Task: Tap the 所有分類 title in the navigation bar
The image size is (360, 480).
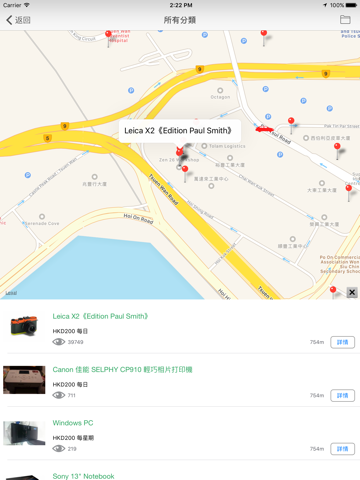Action: coord(180,20)
